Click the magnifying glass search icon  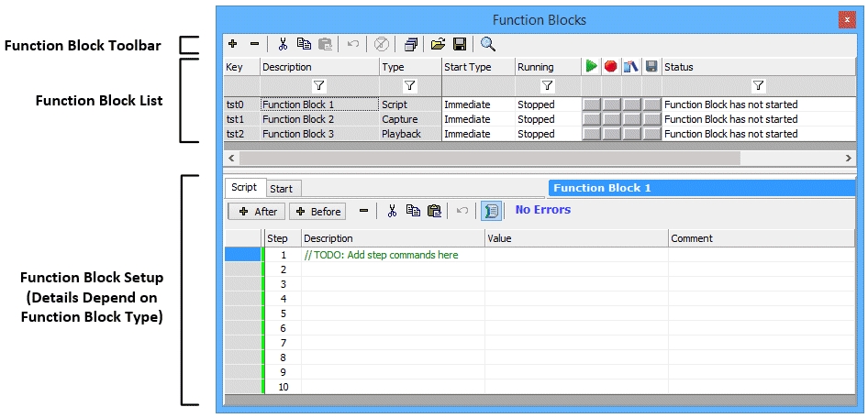488,43
